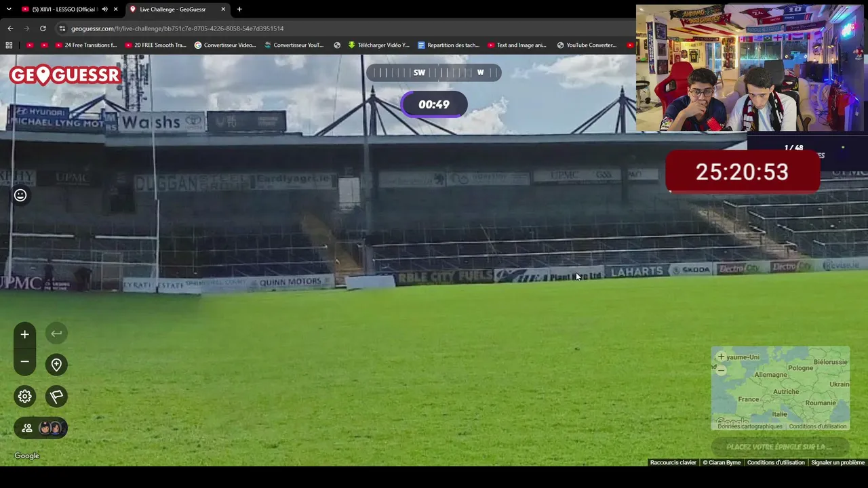868x488 pixels.
Task: Click 'Données cartographiques' on mini-map
Action: coord(750,426)
